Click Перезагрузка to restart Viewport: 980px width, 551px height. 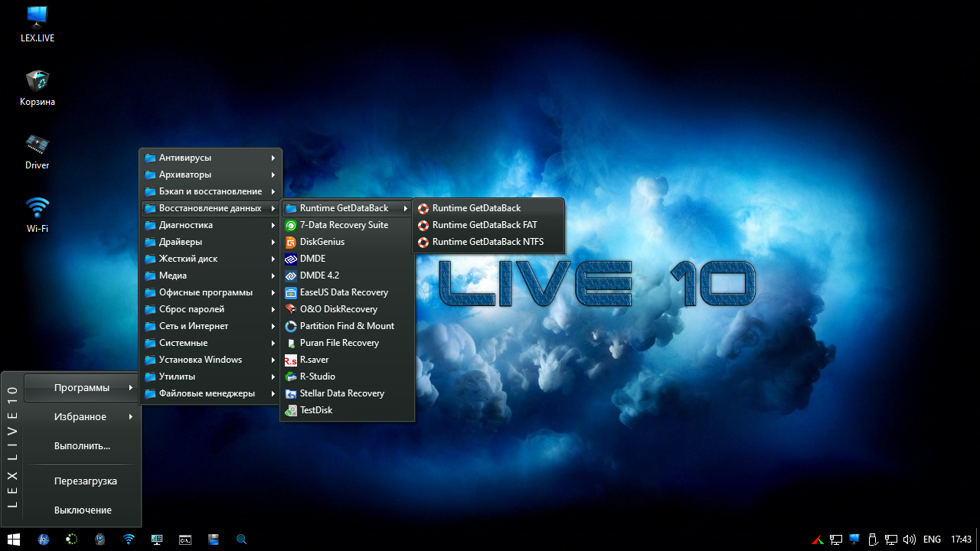85,481
